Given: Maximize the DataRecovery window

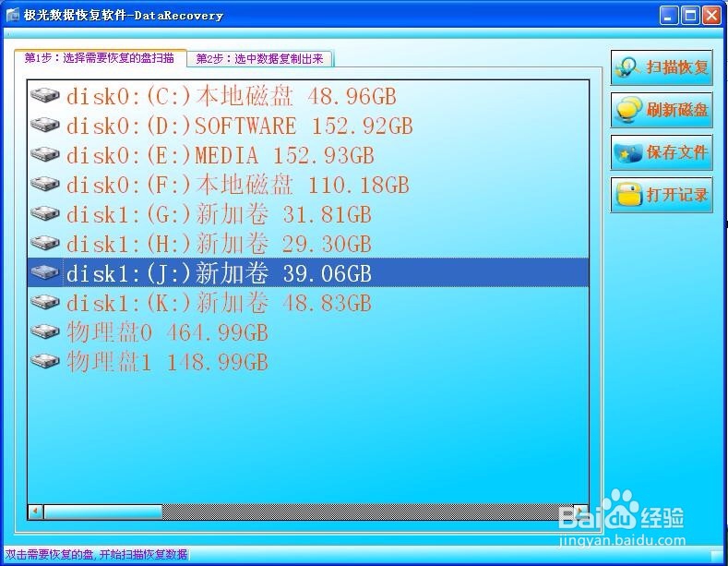Looking at the screenshot, I should [690, 16].
